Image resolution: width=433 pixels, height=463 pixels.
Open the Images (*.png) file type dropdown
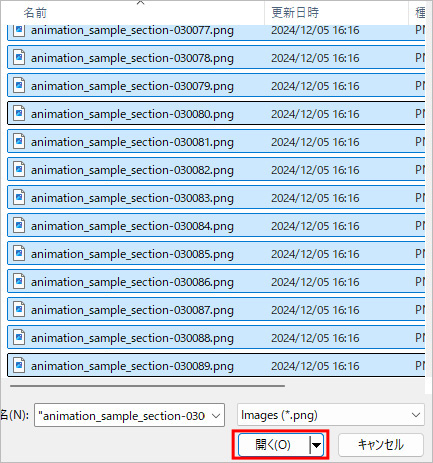pyautogui.click(x=331, y=415)
